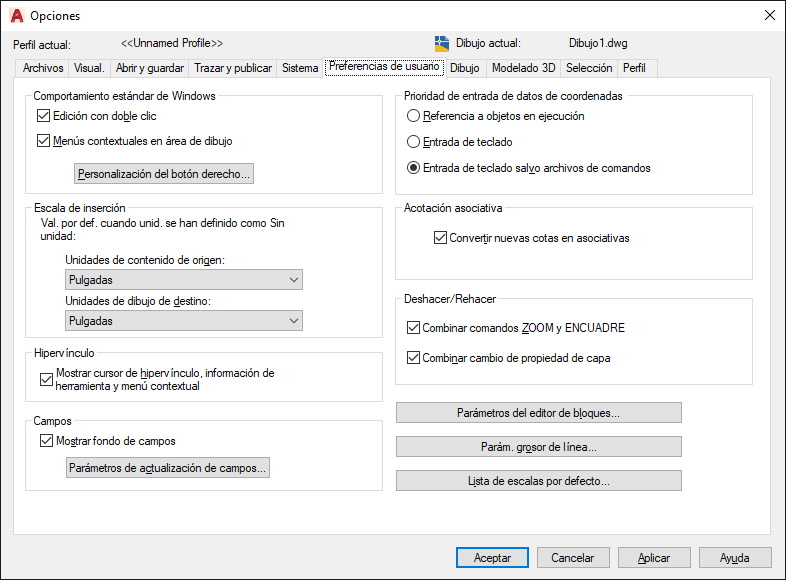Disable Menús contextuales en área de dibujo
This screenshot has width=786, height=580.
pos(43,141)
